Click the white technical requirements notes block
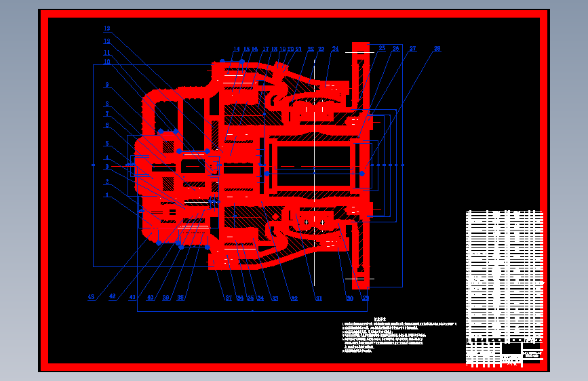The height and width of the screenshot is (381, 588). [399, 336]
